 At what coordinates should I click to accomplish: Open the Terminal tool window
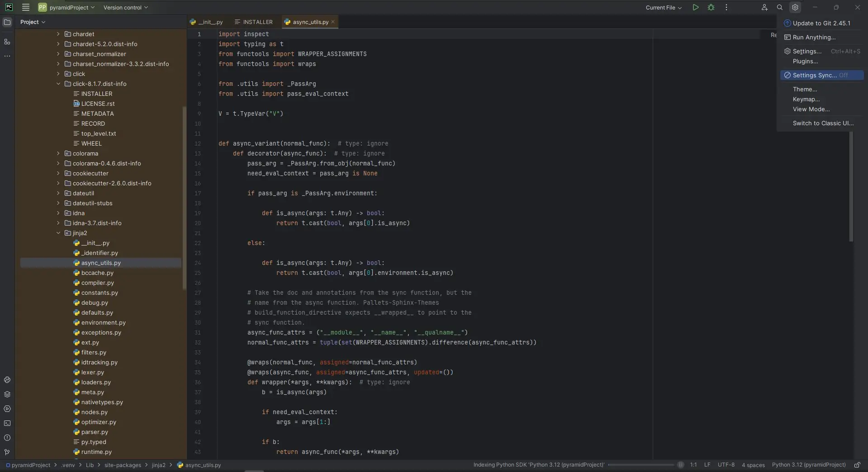click(x=7, y=424)
